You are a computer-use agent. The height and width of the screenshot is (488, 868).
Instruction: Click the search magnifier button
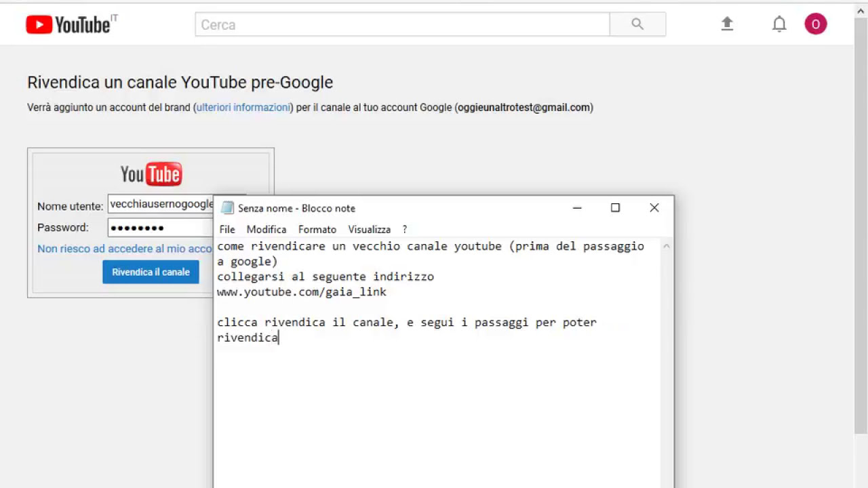(x=637, y=24)
